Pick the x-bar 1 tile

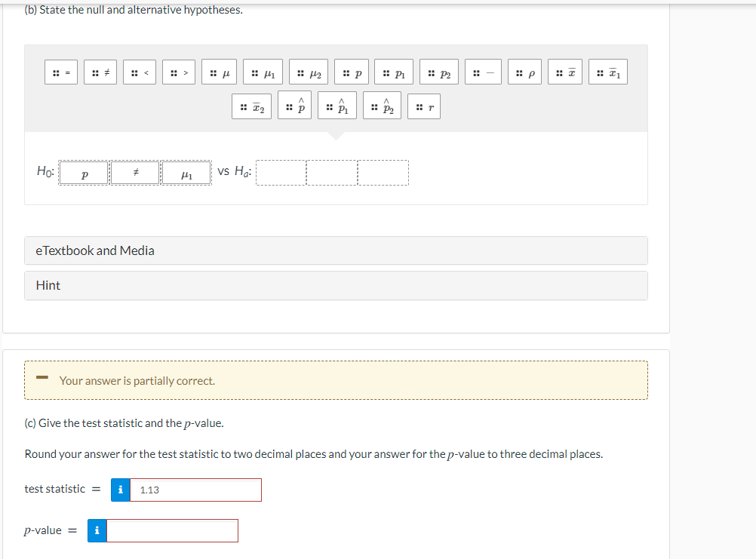[x=608, y=72]
